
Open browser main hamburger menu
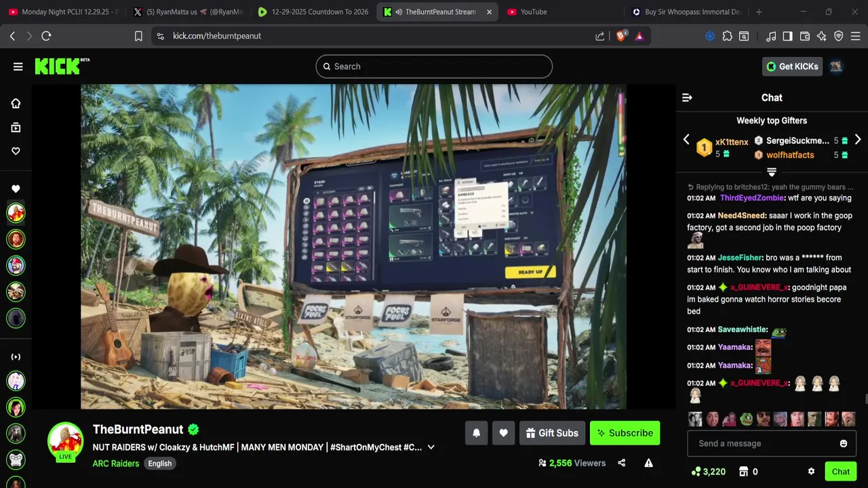(x=856, y=36)
